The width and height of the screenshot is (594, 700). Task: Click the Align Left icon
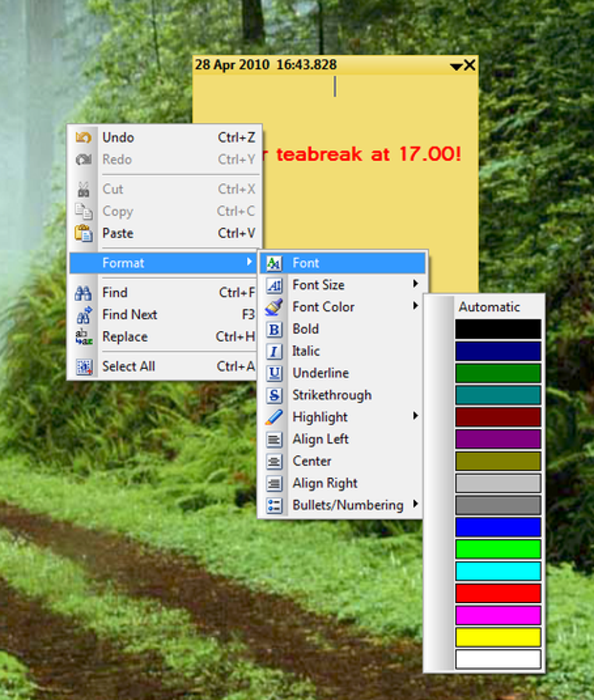click(x=274, y=440)
